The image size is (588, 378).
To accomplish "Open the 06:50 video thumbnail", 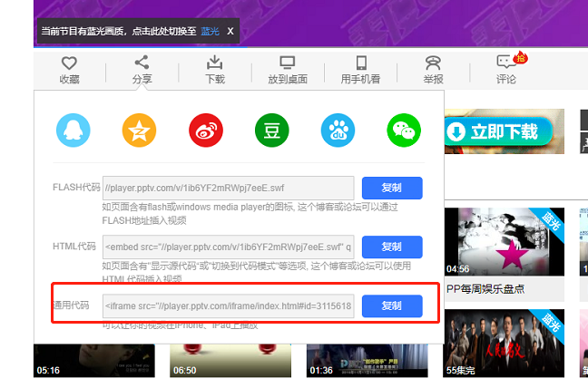I will pos(230,361).
